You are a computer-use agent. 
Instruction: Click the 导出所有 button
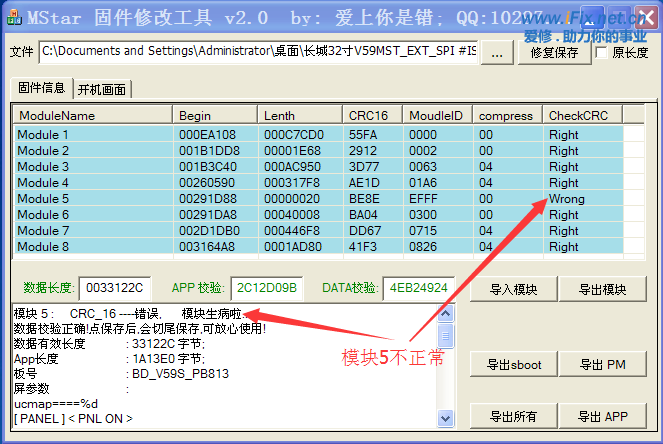click(x=514, y=417)
